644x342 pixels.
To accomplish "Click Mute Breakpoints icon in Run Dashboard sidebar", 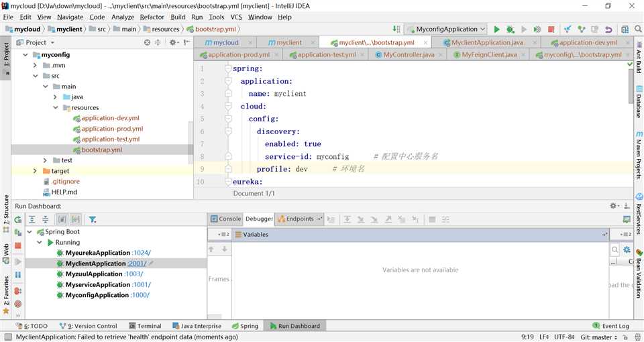I will [x=17, y=304].
